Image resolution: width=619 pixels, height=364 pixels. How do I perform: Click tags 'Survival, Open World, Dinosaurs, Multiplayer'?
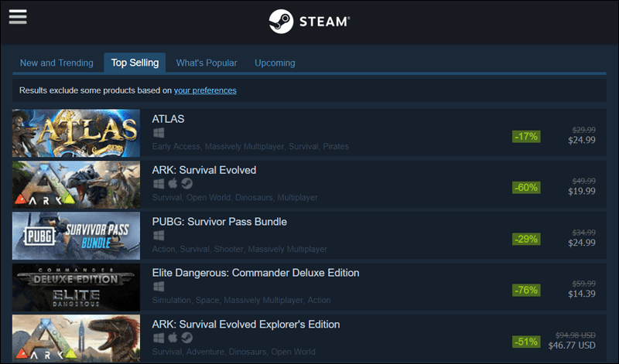point(235,198)
